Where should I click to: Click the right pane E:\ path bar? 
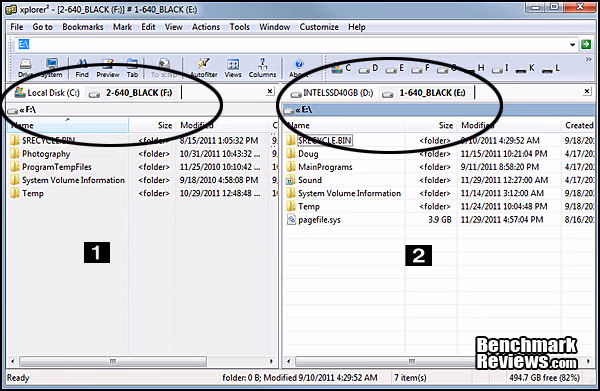tap(439, 110)
